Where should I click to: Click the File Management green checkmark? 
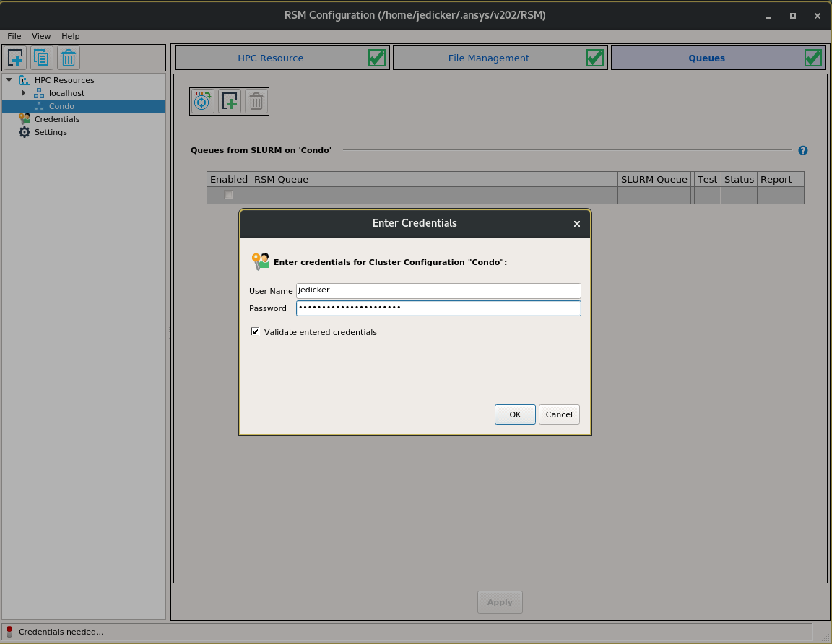click(x=595, y=58)
